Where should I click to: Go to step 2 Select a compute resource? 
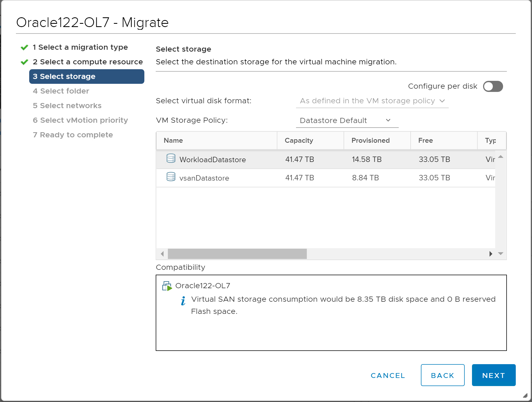(x=88, y=62)
